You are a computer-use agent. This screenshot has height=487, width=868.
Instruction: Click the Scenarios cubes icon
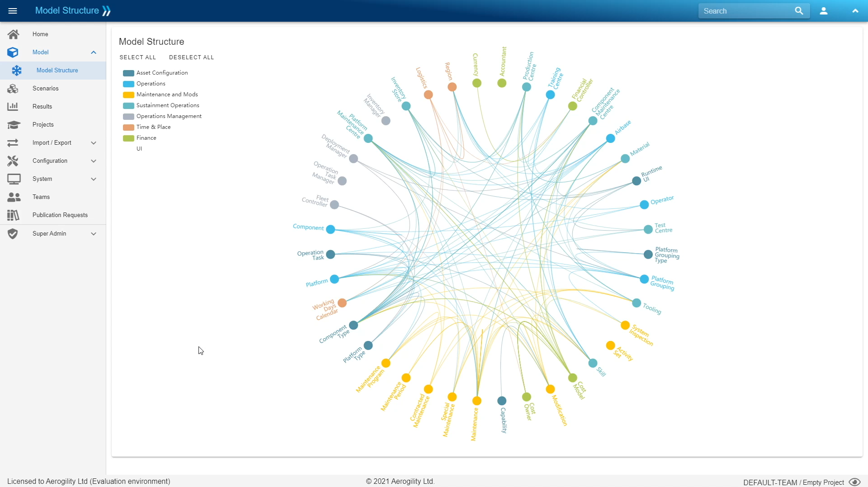point(13,89)
